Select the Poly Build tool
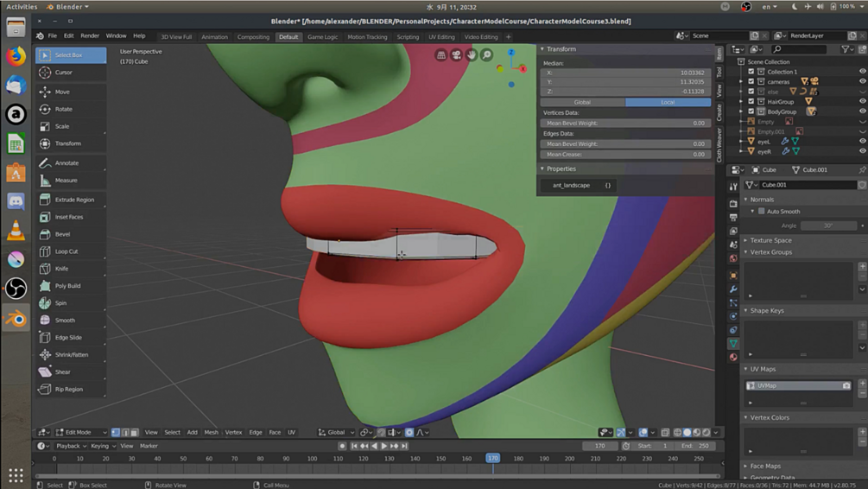 coord(71,285)
